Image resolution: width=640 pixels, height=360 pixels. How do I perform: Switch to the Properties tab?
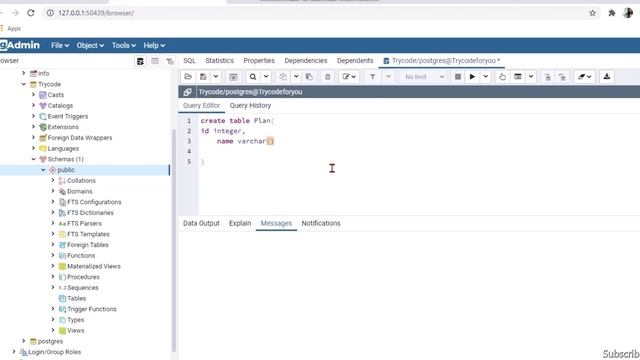[259, 60]
